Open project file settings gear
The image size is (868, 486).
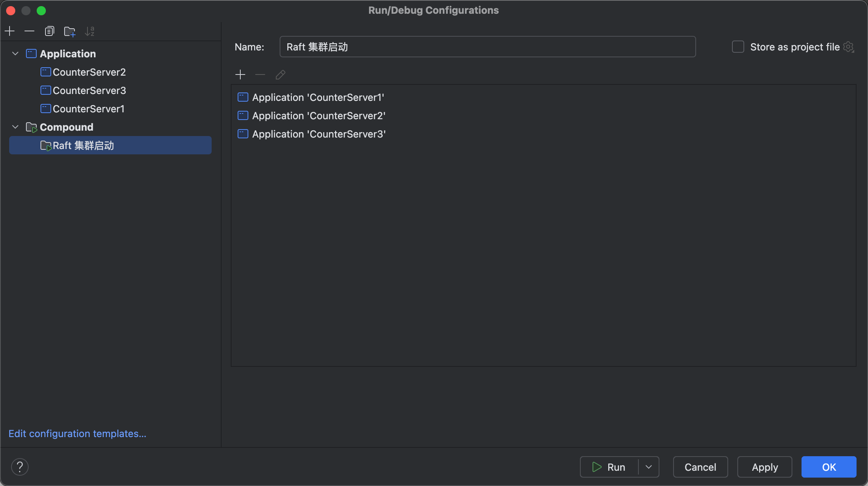coord(848,47)
